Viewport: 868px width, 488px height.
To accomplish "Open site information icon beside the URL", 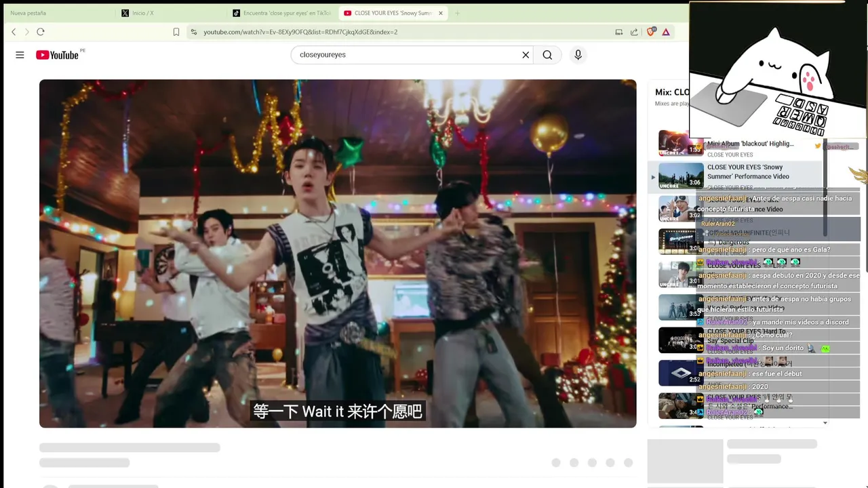I will [193, 32].
